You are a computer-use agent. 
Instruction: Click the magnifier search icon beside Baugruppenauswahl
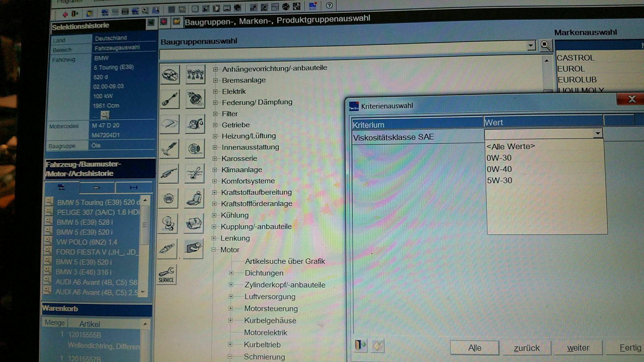click(545, 45)
